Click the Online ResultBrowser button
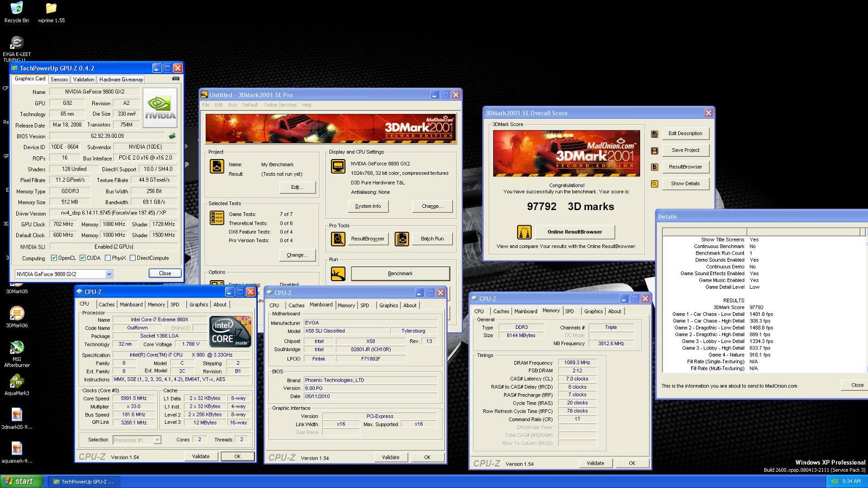Viewport: 868px width, 488px height. click(575, 232)
